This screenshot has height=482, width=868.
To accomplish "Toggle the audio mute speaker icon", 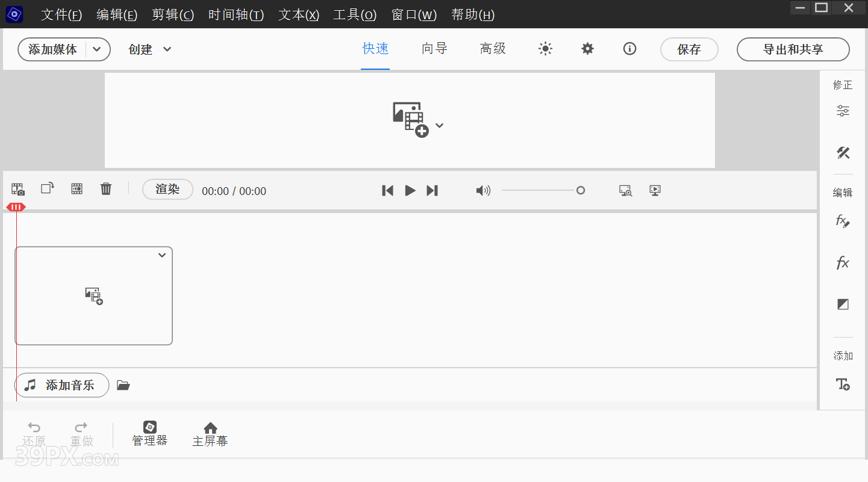I will [483, 191].
